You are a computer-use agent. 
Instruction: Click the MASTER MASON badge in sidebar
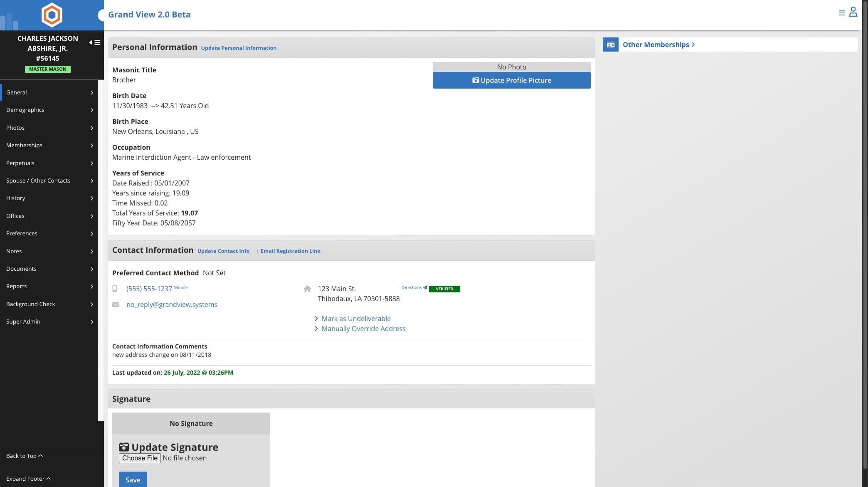[x=48, y=69]
